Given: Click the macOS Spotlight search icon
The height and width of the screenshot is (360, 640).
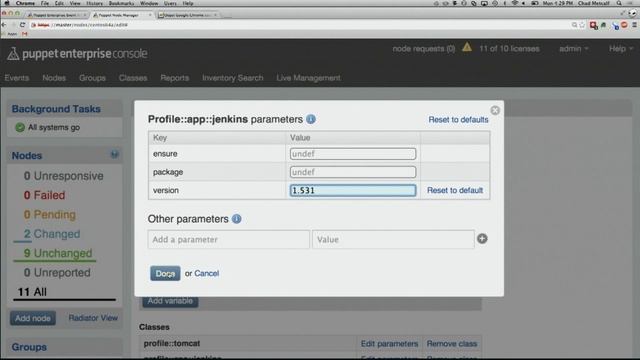Looking at the screenshot, I should (619, 3).
